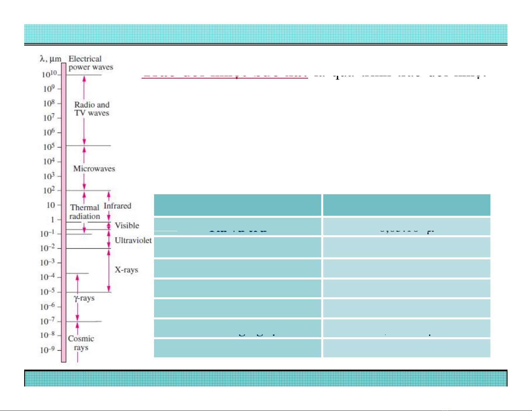532x411 pixels.
Task: Click the 10^2 axis value
Action: [49, 190]
